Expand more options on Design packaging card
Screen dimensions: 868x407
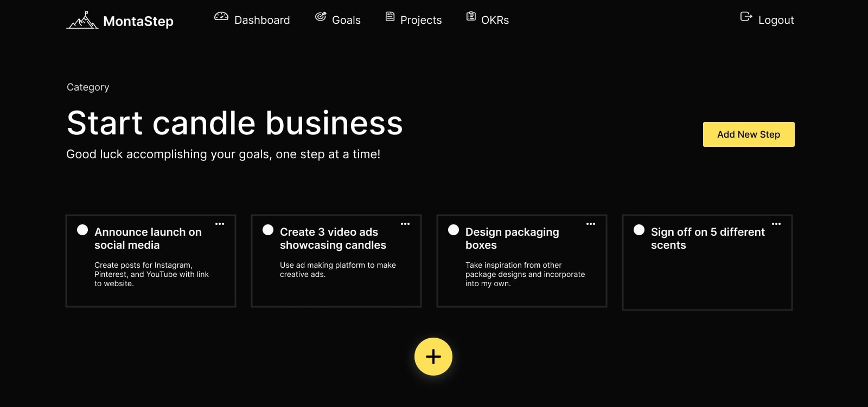point(591,224)
